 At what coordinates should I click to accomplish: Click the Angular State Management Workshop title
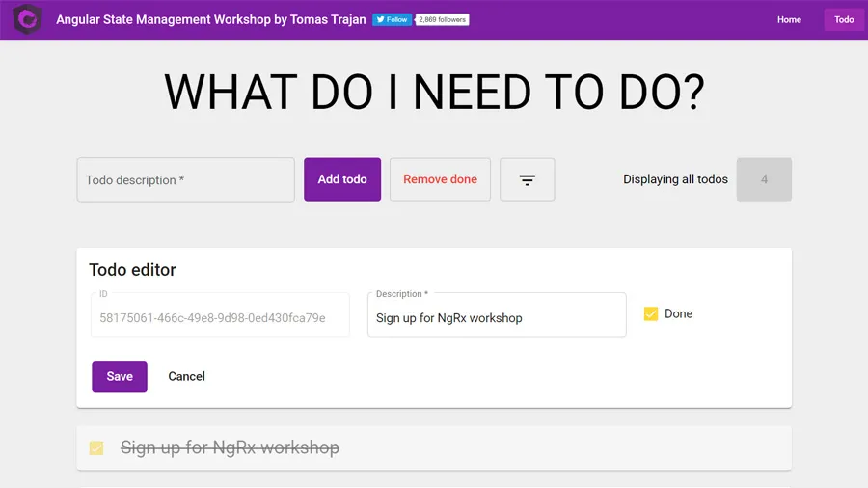211,19
